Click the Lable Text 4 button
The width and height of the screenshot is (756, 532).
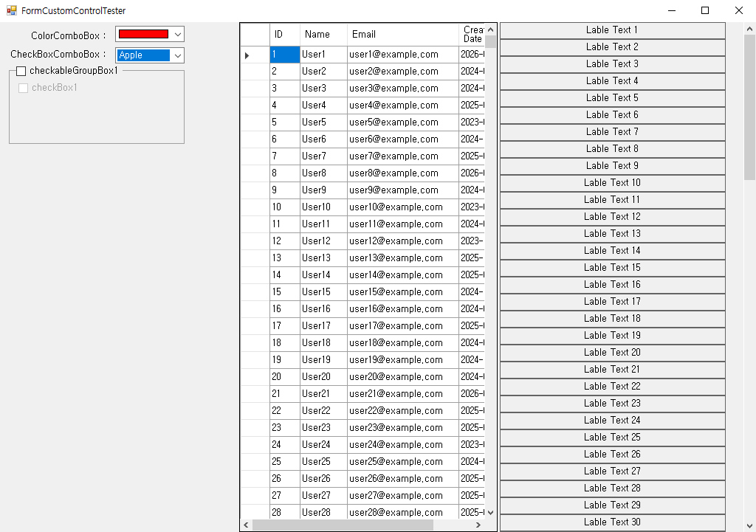coord(612,81)
